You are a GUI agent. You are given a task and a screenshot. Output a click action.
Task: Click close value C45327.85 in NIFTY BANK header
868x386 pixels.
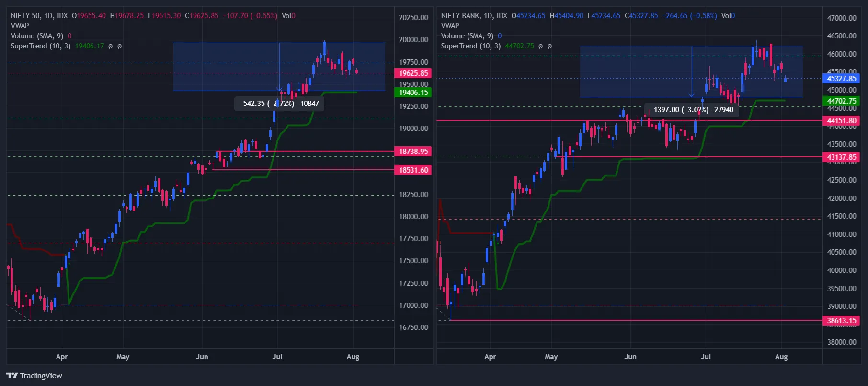[641, 16]
